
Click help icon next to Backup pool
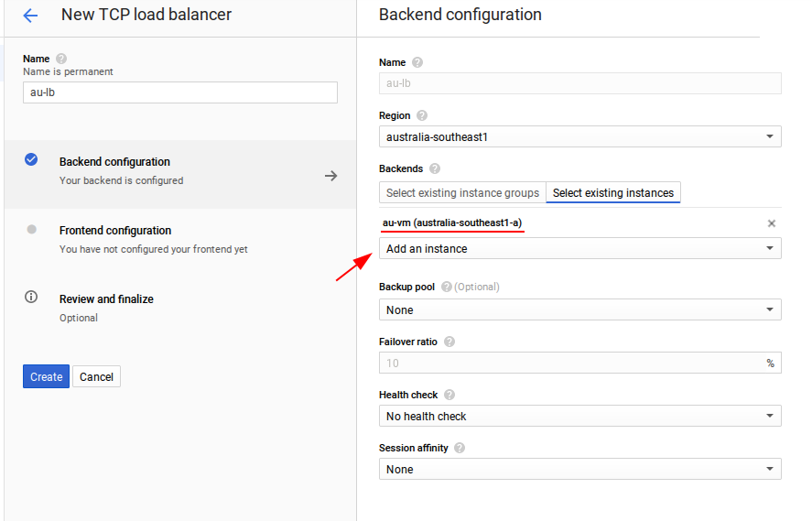pos(447,287)
